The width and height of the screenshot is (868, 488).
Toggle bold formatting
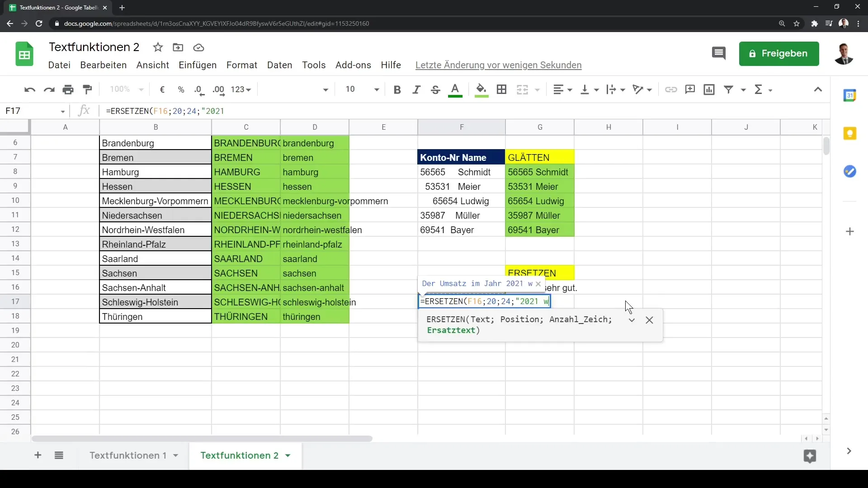point(397,89)
